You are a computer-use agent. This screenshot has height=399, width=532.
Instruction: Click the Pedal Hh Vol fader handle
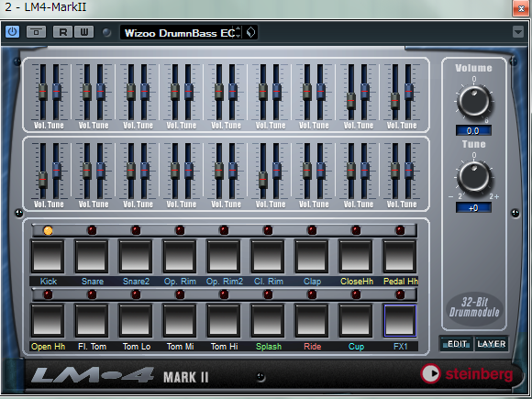click(395, 101)
